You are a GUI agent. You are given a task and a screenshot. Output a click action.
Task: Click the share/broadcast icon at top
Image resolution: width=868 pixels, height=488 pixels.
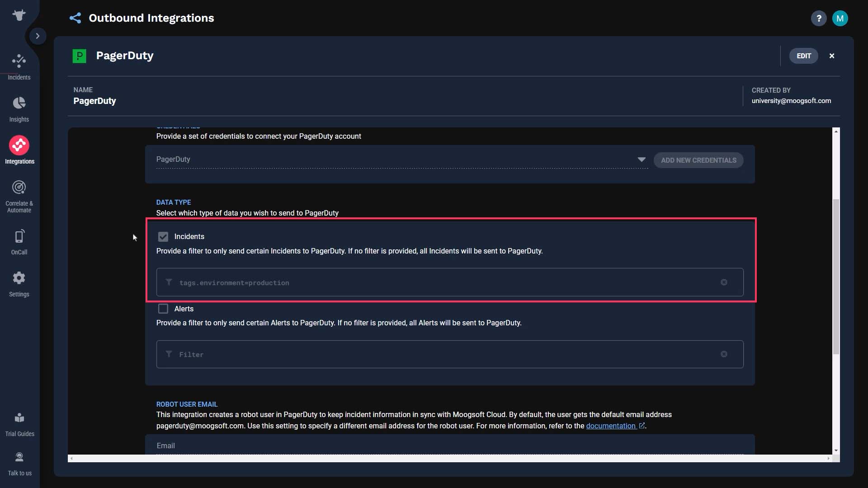pos(75,17)
